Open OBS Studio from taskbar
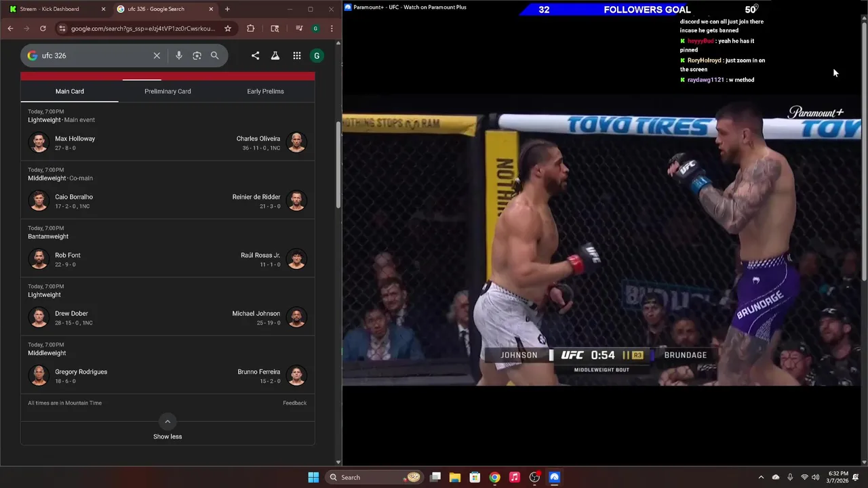This screenshot has width=868, height=488. pyautogui.click(x=534, y=477)
